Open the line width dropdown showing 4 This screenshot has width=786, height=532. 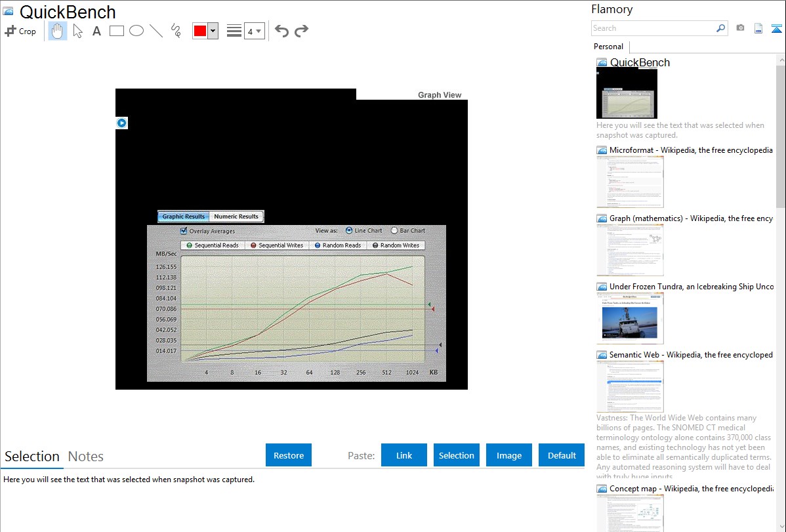point(254,31)
